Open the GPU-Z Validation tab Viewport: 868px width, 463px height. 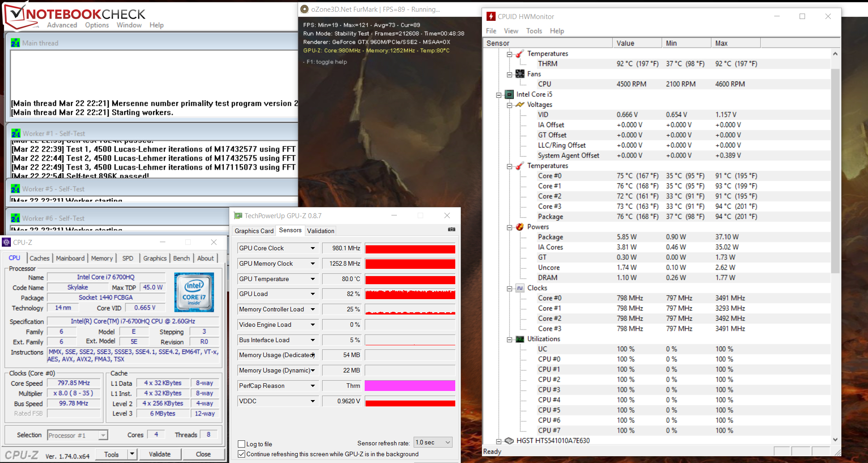pos(321,231)
